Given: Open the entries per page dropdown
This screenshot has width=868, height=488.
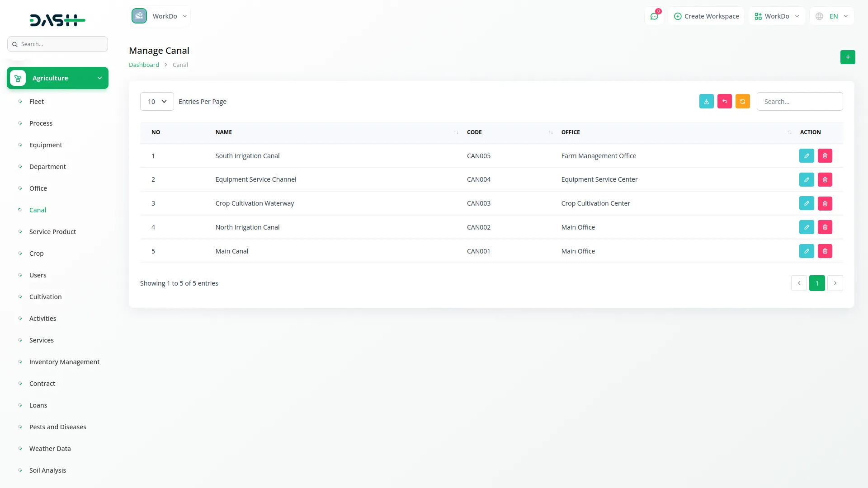Looking at the screenshot, I should click(157, 102).
